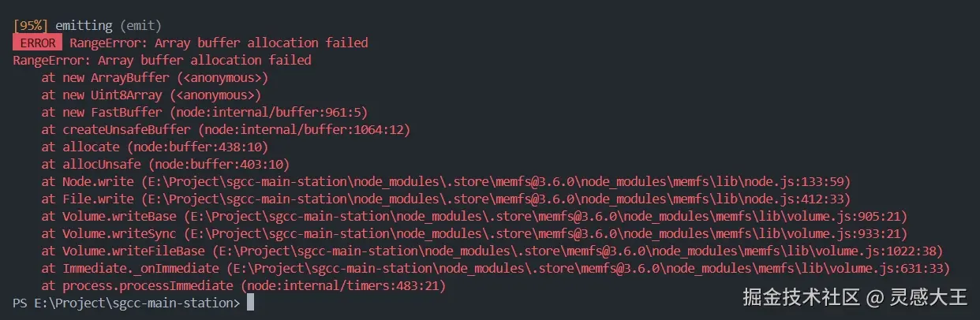Open the Immediate._onImmediate volume.js:631:33 path
The width and height of the screenshot is (980, 320).
(x=587, y=268)
